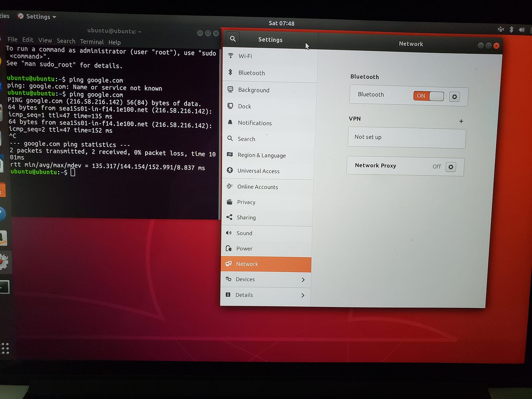Click the Wi-Fi icon in sidebar
The width and height of the screenshot is (532, 399).
point(230,56)
